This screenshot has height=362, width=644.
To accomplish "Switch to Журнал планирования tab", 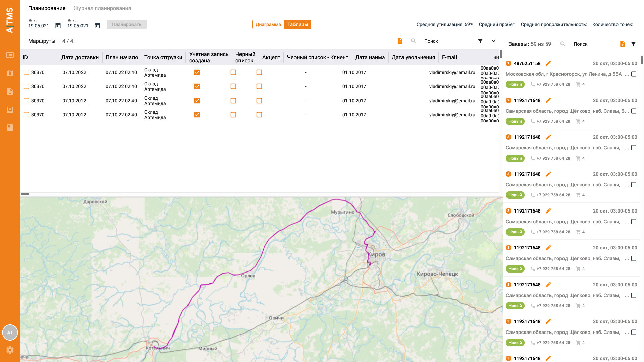I will (x=102, y=8).
